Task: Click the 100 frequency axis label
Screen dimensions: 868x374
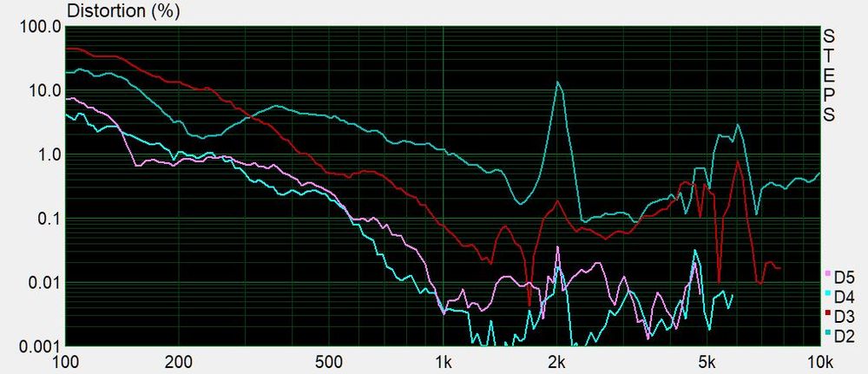Action: tap(65, 363)
